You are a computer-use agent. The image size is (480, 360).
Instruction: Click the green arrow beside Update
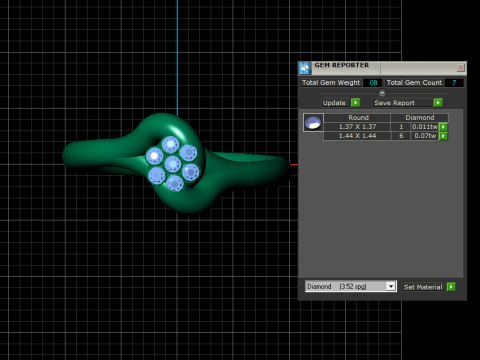(356, 103)
